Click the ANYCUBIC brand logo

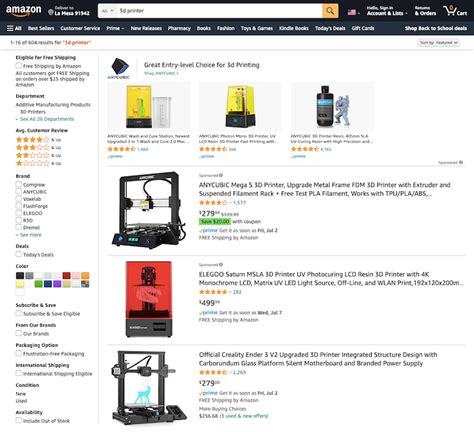[119, 68]
